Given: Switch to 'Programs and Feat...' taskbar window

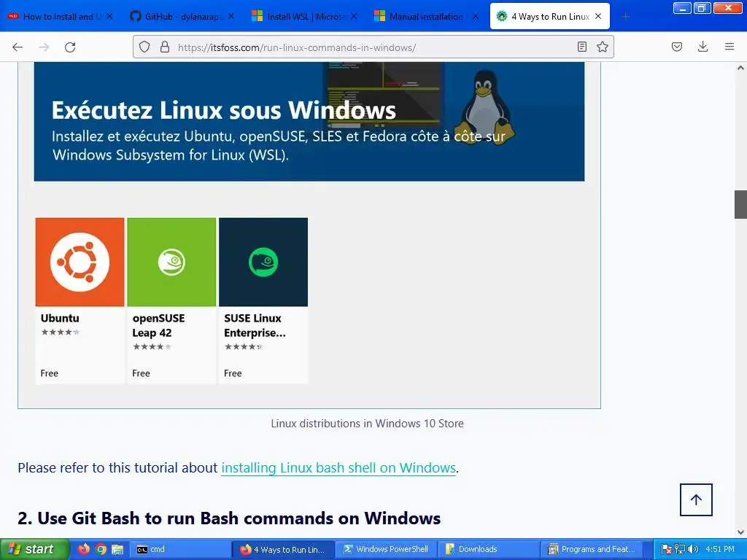Looking at the screenshot, I should (x=592, y=549).
